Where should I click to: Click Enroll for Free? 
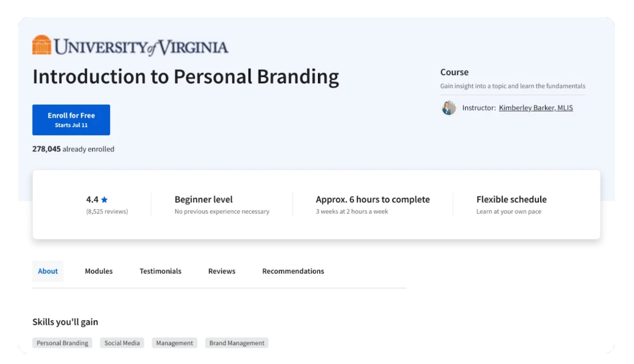click(71, 119)
